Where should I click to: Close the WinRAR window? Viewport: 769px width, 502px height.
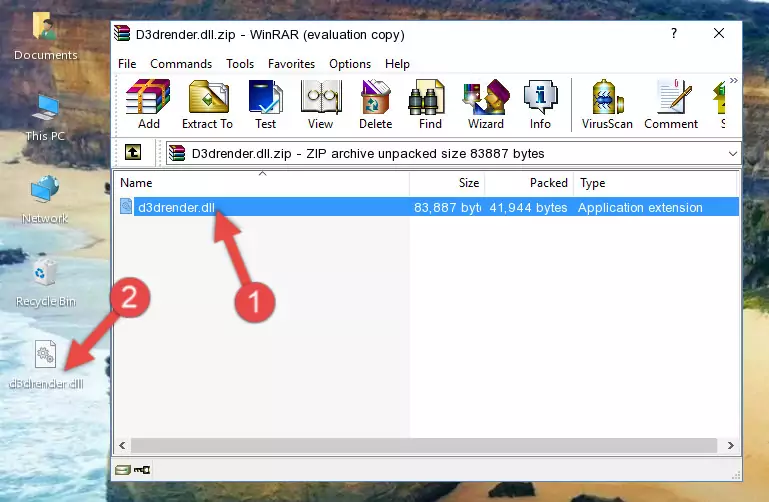coord(718,33)
